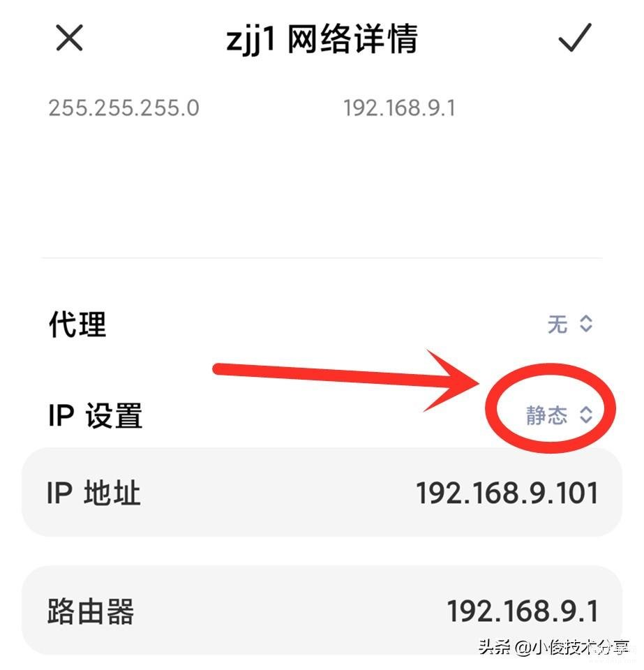The width and height of the screenshot is (644, 670).
Task: Click the 头条 @小俊技术分享 watermark
Action: 554,648
